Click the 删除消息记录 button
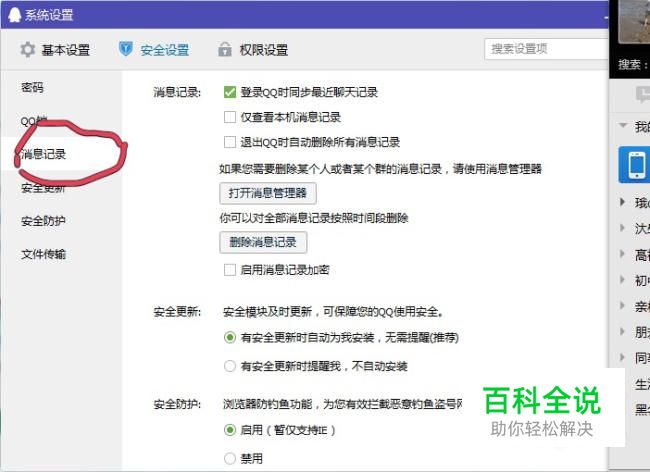 (263, 242)
